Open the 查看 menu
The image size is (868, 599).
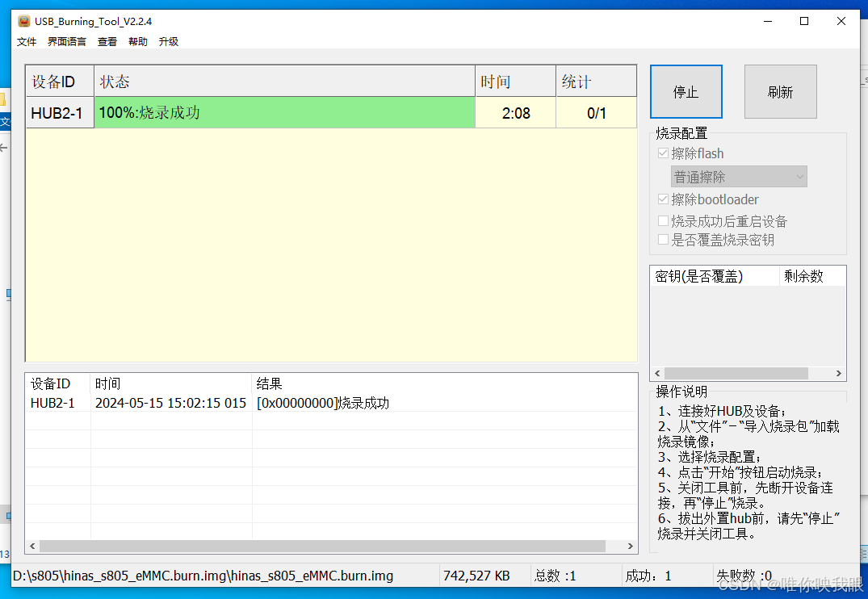[x=107, y=41]
